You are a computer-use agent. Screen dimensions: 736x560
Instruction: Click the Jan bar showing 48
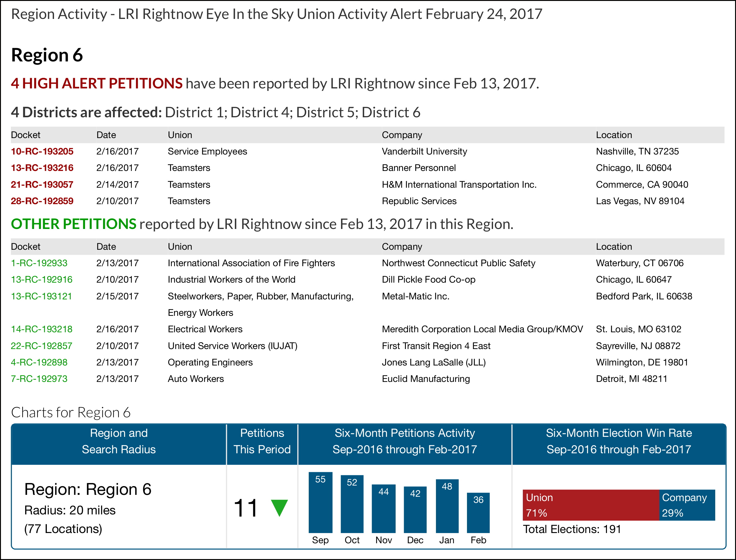pos(447,506)
